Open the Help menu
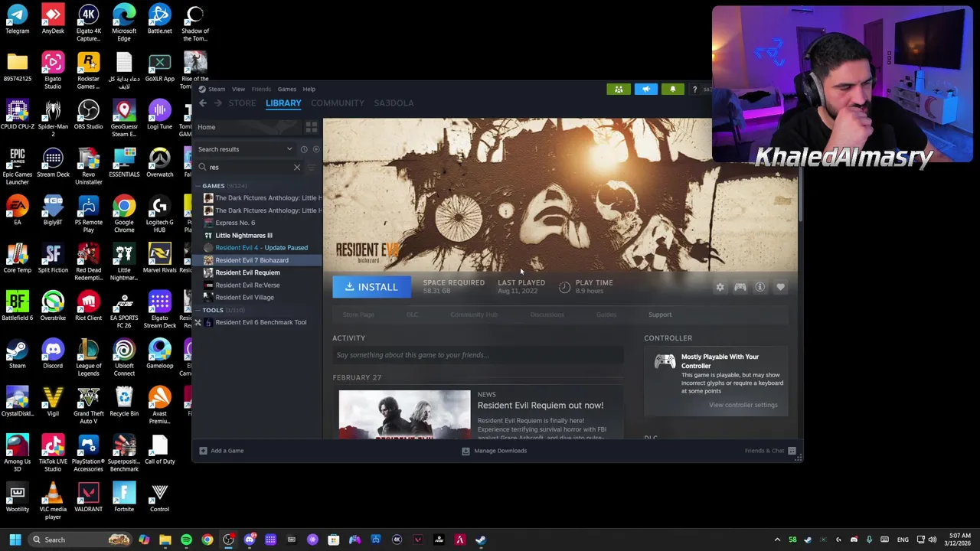This screenshot has height=551, width=980. pyautogui.click(x=309, y=89)
